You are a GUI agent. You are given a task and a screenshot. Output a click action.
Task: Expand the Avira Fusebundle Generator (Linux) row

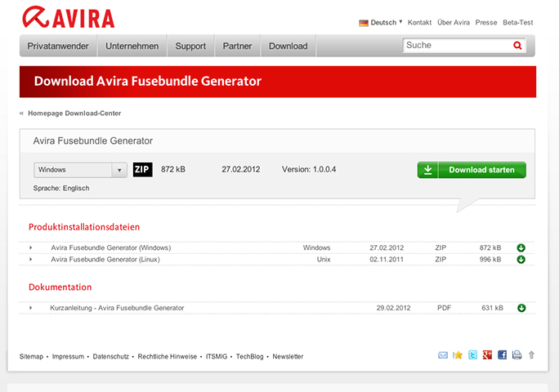(31, 260)
